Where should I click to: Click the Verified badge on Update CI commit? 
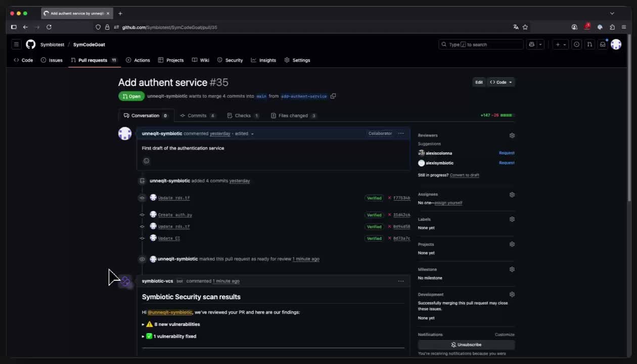coord(374,238)
